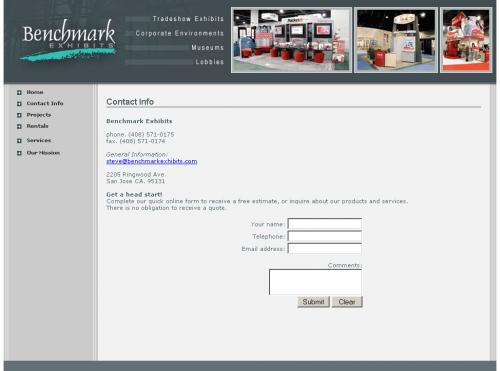This screenshot has width=500, height=371.
Task: Select Services in the sidebar
Action: tap(39, 140)
